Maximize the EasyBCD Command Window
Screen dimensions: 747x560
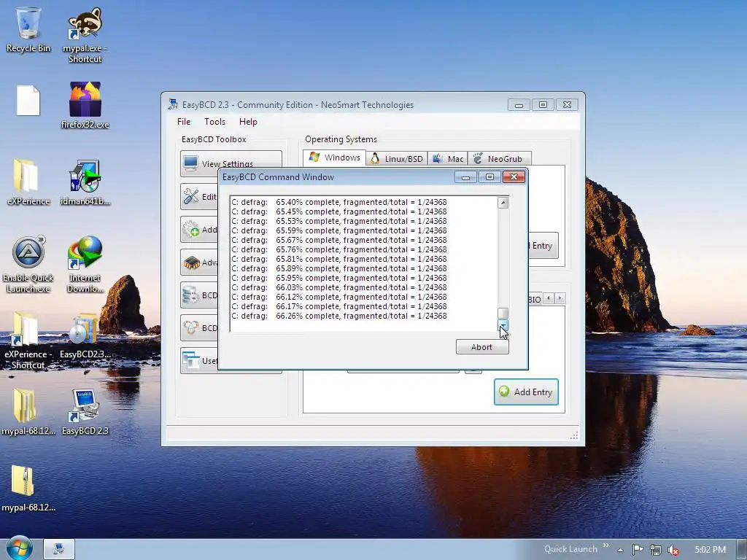tap(489, 177)
